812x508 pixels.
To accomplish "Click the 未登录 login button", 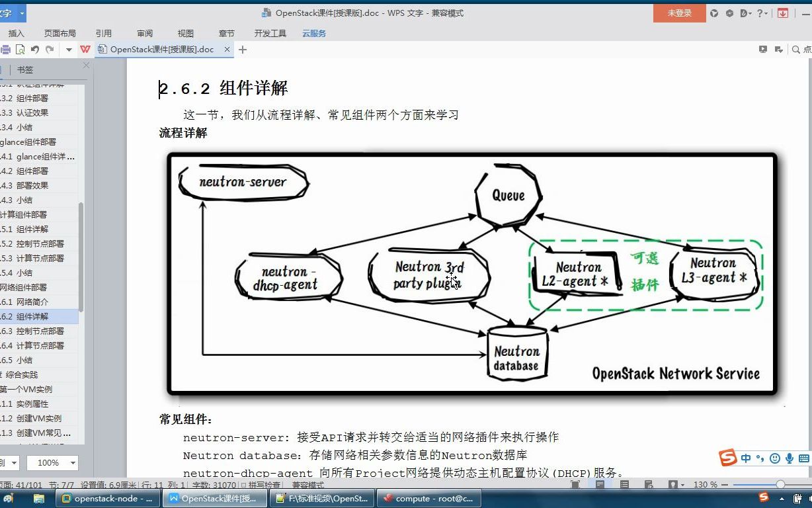I will point(679,13).
